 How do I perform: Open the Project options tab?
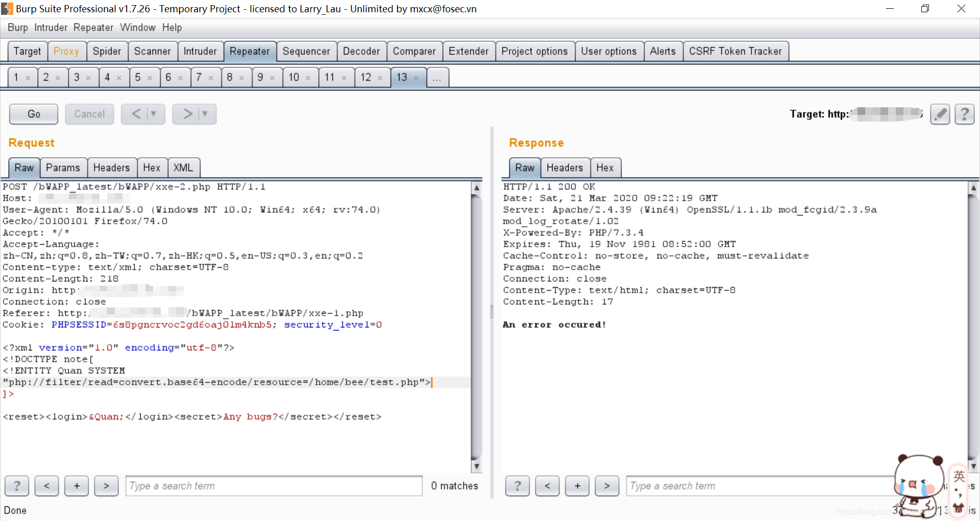tap(534, 51)
